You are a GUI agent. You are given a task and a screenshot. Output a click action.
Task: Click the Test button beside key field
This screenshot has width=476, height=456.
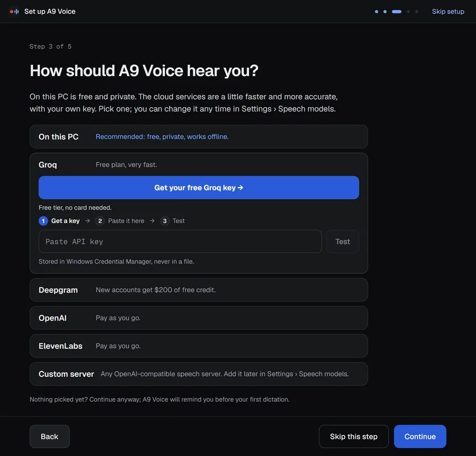click(342, 241)
